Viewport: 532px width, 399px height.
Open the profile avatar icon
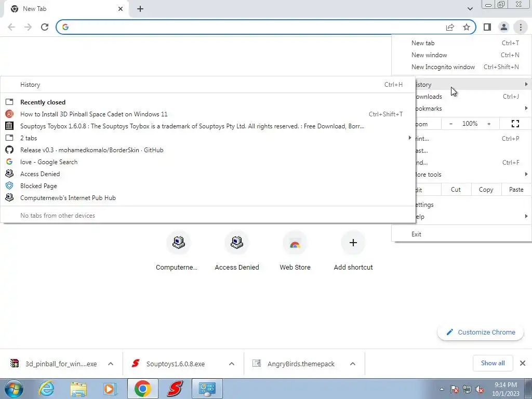click(504, 27)
